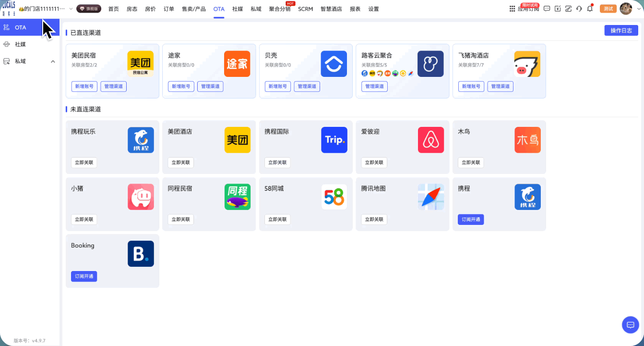Select OTA in the left sidebar
This screenshot has width=644, height=346.
point(30,27)
